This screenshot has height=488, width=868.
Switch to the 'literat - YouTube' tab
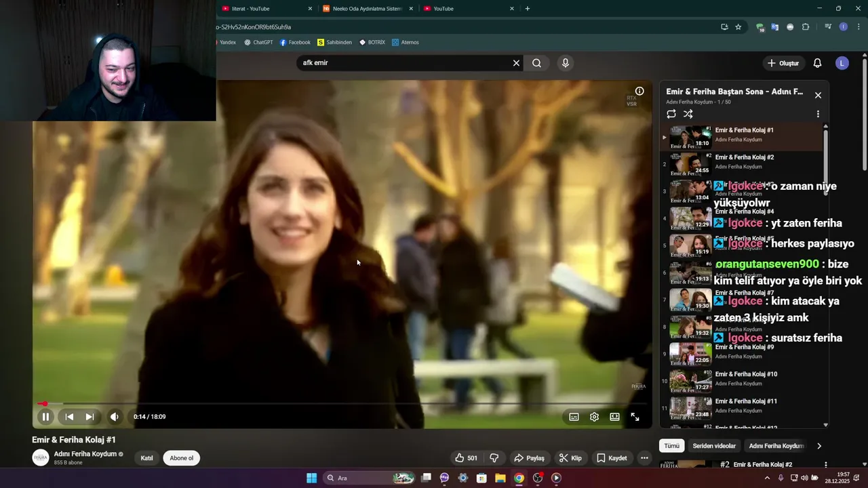[264, 9]
